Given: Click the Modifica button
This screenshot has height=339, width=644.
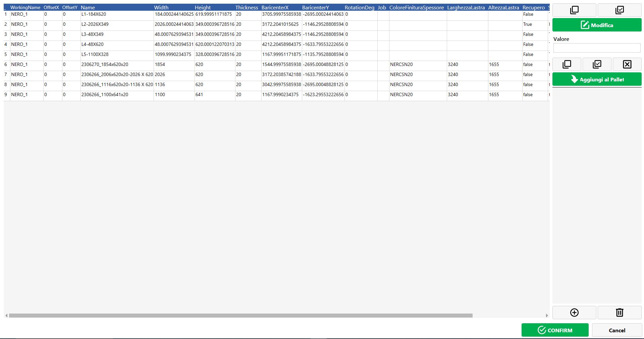Looking at the screenshot, I should coord(597,25).
